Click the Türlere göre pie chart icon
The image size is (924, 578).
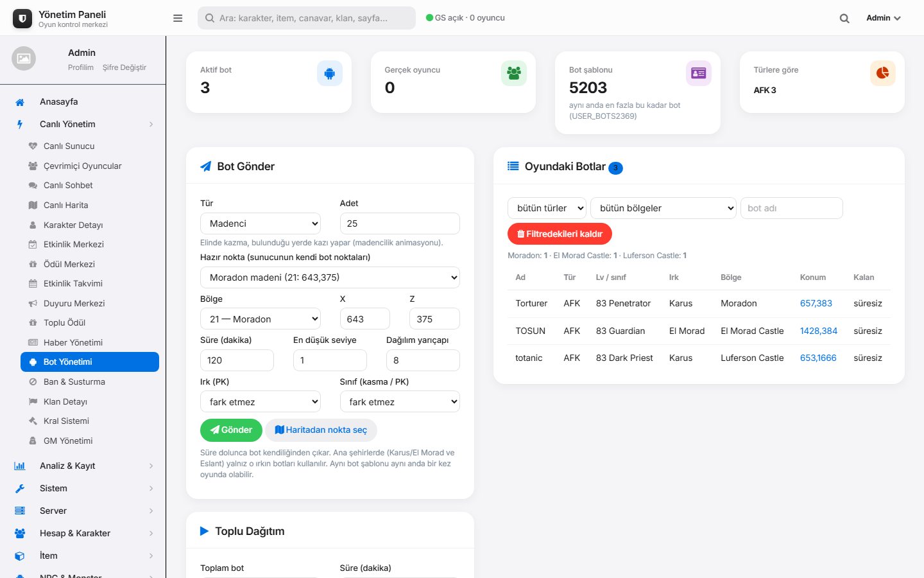point(883,73)
